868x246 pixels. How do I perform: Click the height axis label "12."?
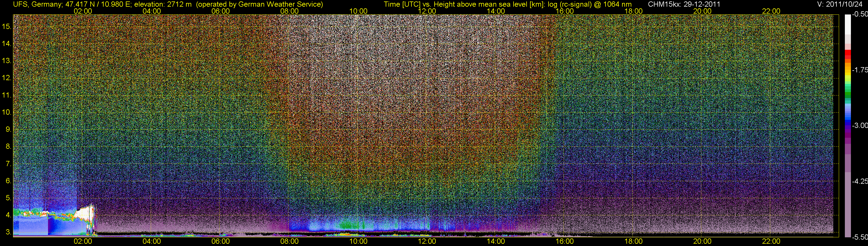pos(7,78)
